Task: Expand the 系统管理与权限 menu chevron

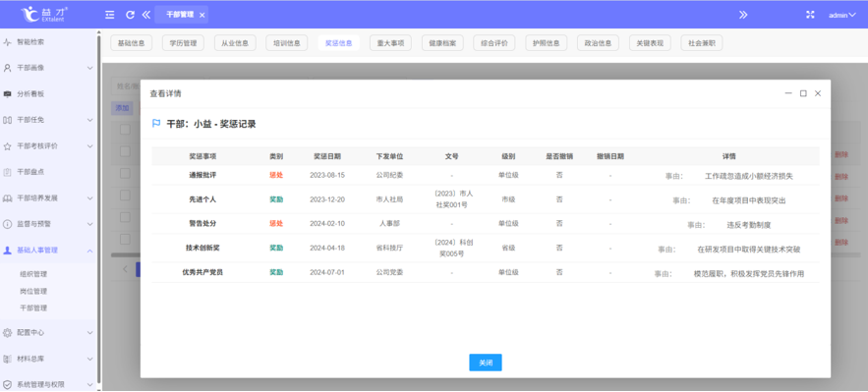Action: 89,384
